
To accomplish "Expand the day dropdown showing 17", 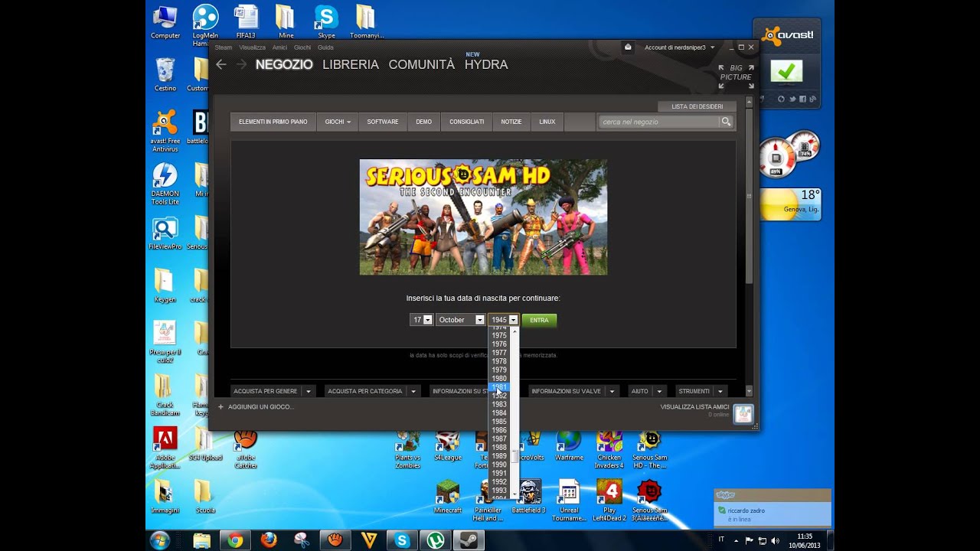I will point(427,320).
